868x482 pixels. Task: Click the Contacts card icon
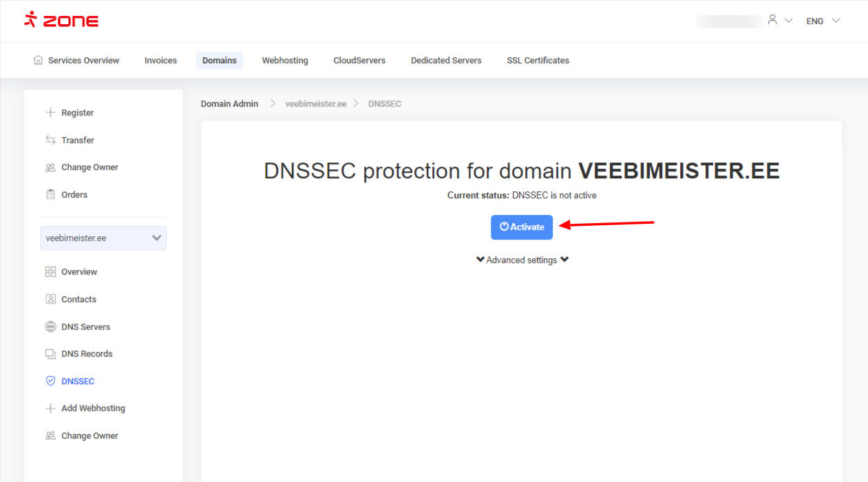click(x=50, y=300)
